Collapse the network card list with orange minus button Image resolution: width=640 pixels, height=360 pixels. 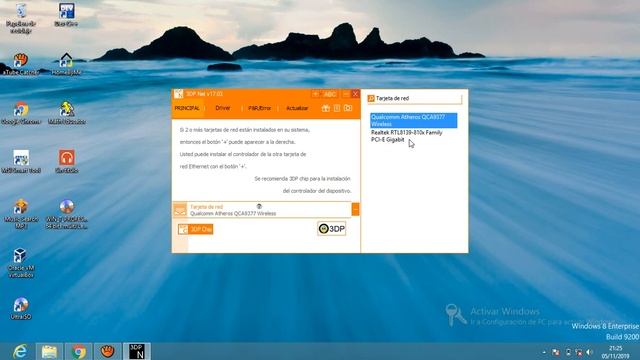click(356, 209)
